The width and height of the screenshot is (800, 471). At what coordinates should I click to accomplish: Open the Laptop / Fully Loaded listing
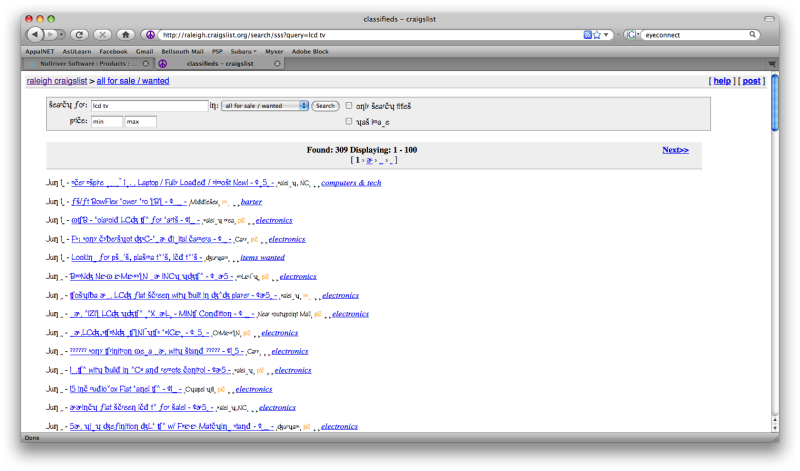point(172,183)
